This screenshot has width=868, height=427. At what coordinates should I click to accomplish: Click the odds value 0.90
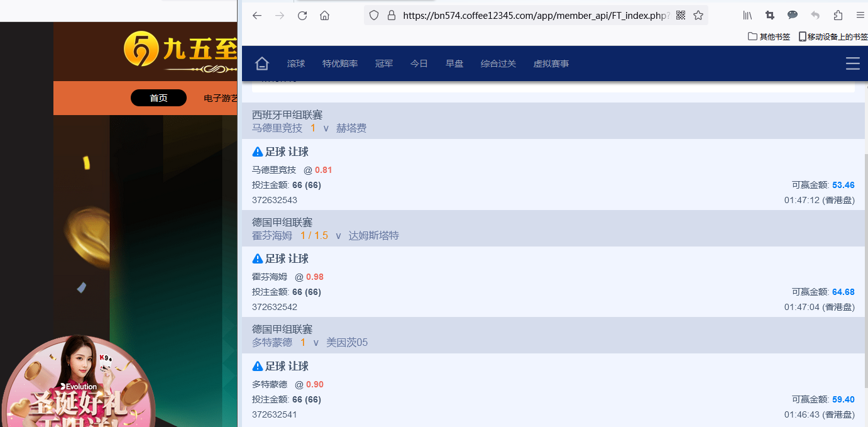point(315,384)
